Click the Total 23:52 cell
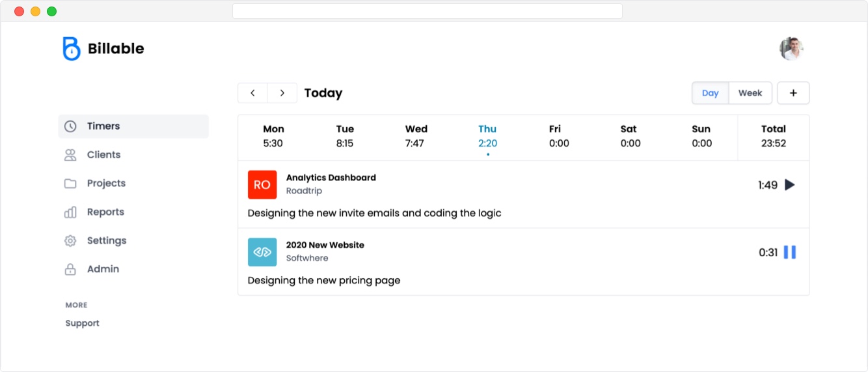This screenshot has width=868, height=372. [774, 136]
